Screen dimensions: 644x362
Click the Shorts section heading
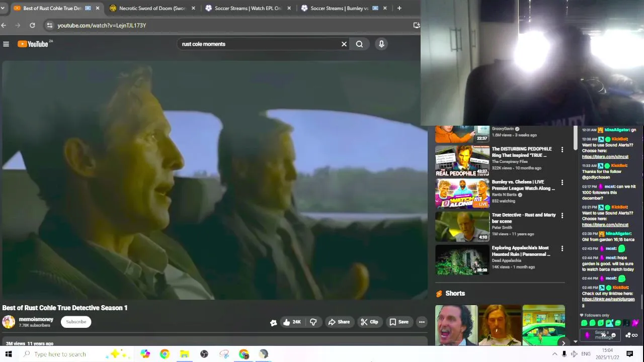coord(455,294)
